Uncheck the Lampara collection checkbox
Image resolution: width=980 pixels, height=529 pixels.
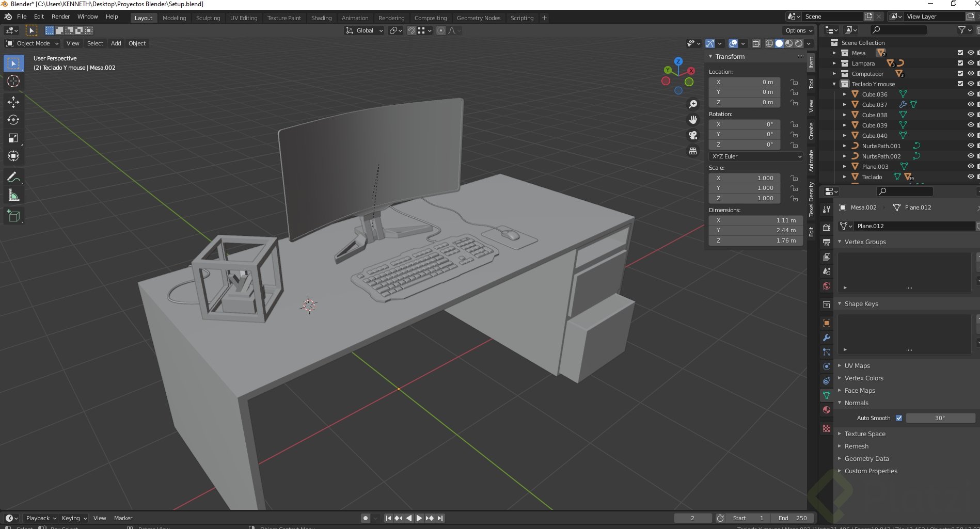pyautogui.click(x=960, y=63)
